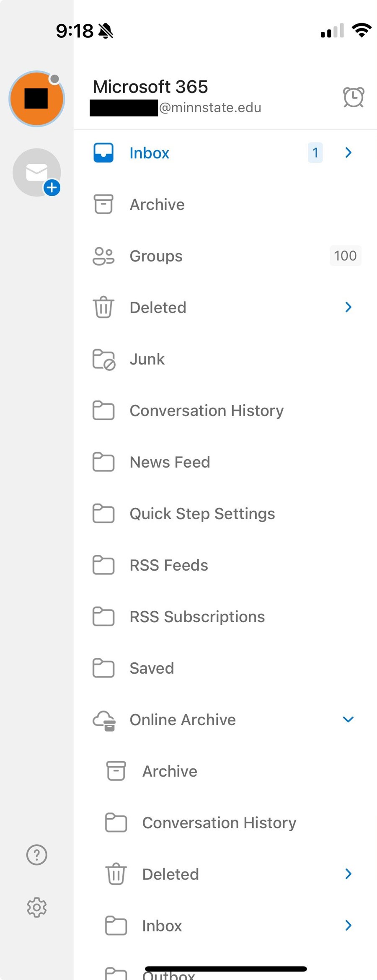This screenshot has height=980, width=377.
Task: Expand Online Archive's Deleted folder chevron
Action: [x=348, y=874]
